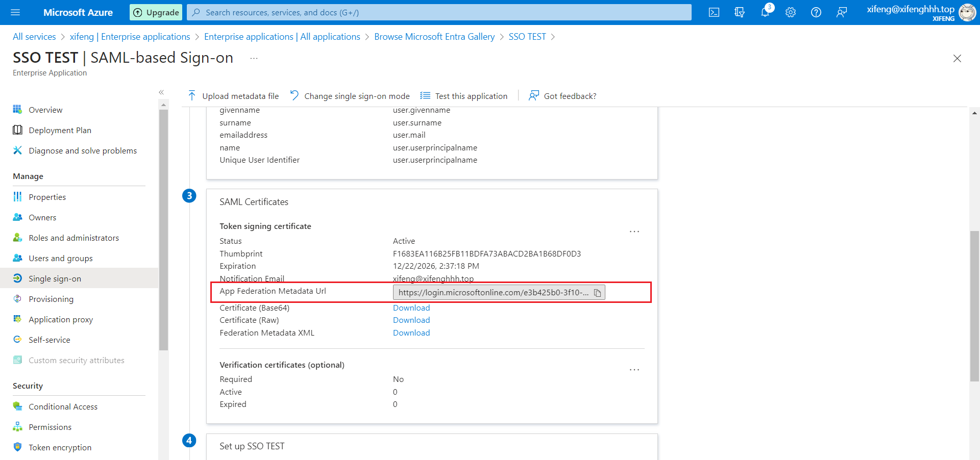Screen dimensions: 980x460
Task: Open the title ellipsis more menu
Action: 254,58
